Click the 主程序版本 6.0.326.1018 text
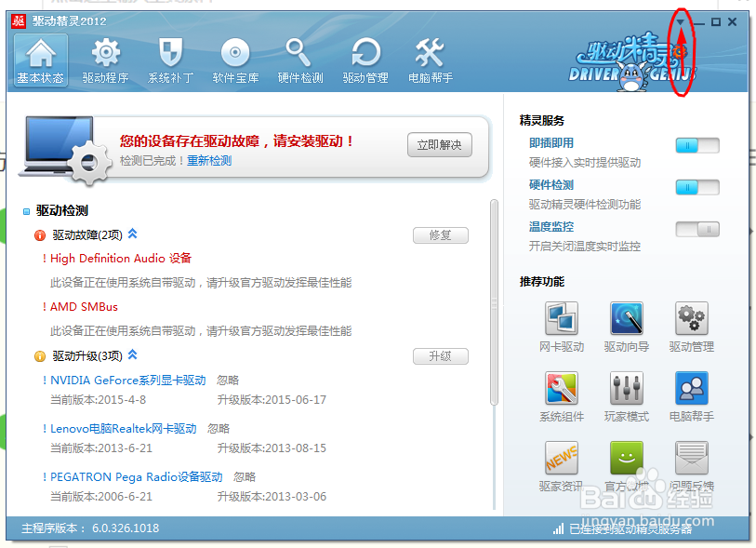 pyautogui.click(x=90, y=528)
